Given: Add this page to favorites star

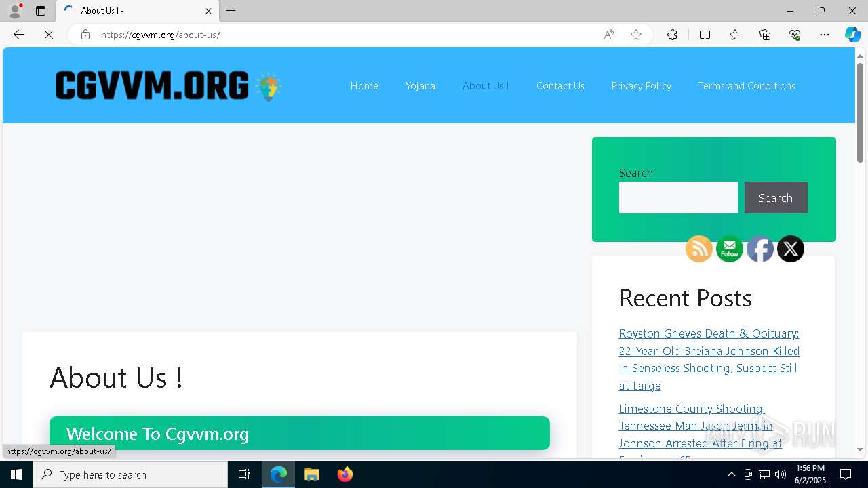Looking at the screenshot, I should pos(636,35).
